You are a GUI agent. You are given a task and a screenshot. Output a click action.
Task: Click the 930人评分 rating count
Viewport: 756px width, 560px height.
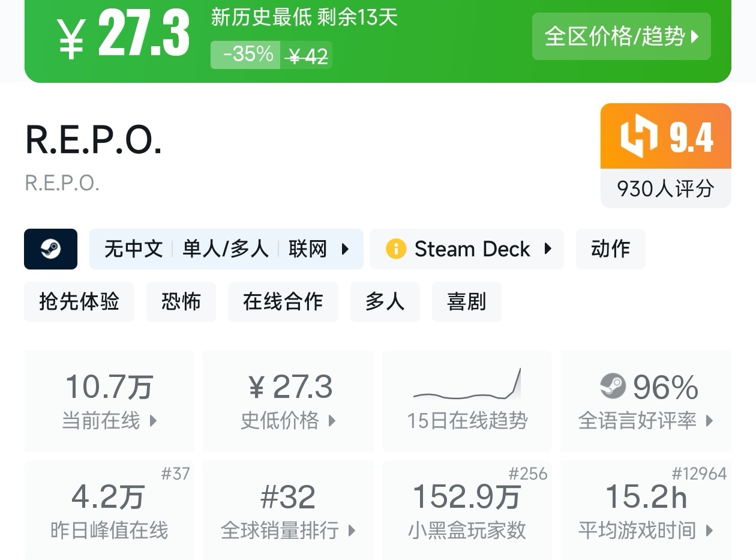(x=665, y=188)
